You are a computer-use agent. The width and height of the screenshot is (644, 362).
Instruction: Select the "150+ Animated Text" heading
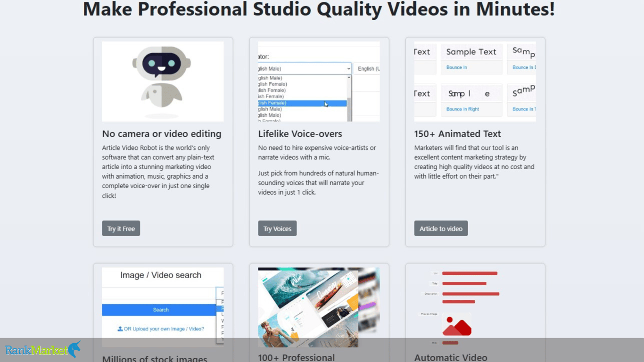(457, 134)
